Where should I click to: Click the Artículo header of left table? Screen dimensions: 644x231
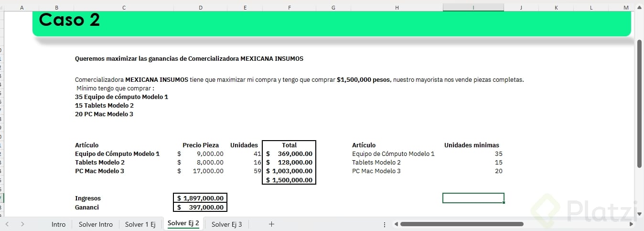pos(86,145)
